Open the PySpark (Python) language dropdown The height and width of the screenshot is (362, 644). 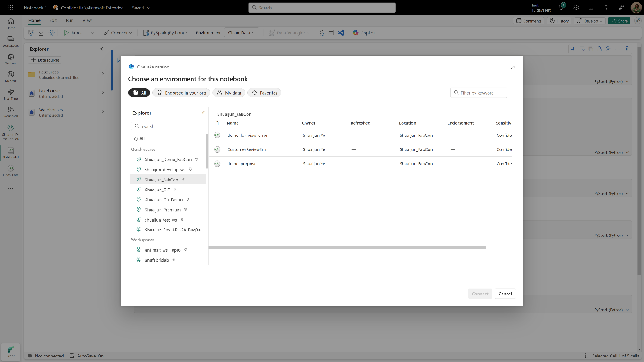[166, 33]
